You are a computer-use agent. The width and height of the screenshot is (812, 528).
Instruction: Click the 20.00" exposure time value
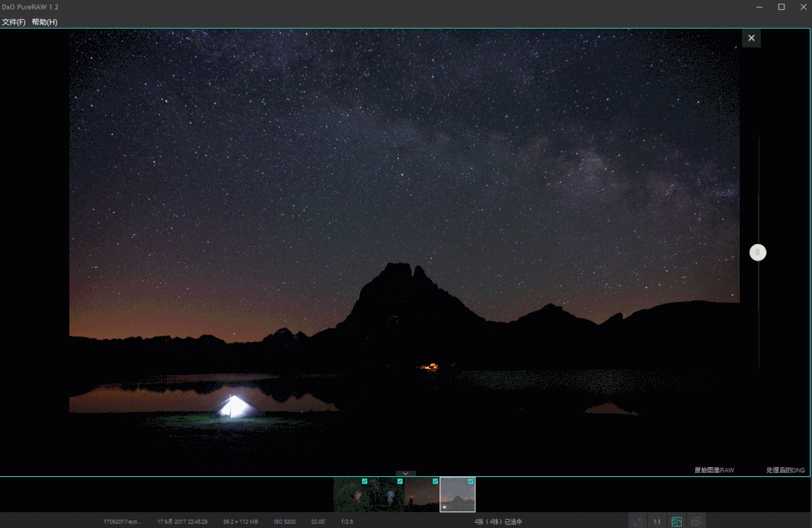pos(318,522)
